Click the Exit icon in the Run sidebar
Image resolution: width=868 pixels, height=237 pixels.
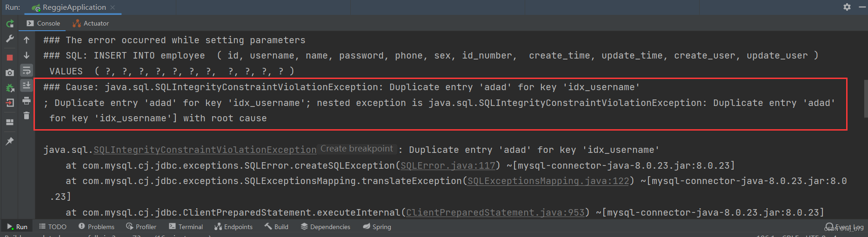tap(10, 103)
